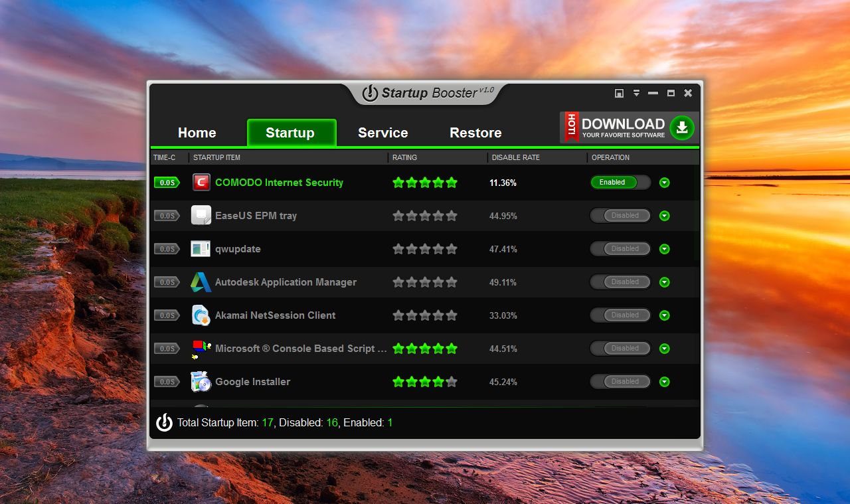Select the Startup tab
850x504 pixels.
292,133
